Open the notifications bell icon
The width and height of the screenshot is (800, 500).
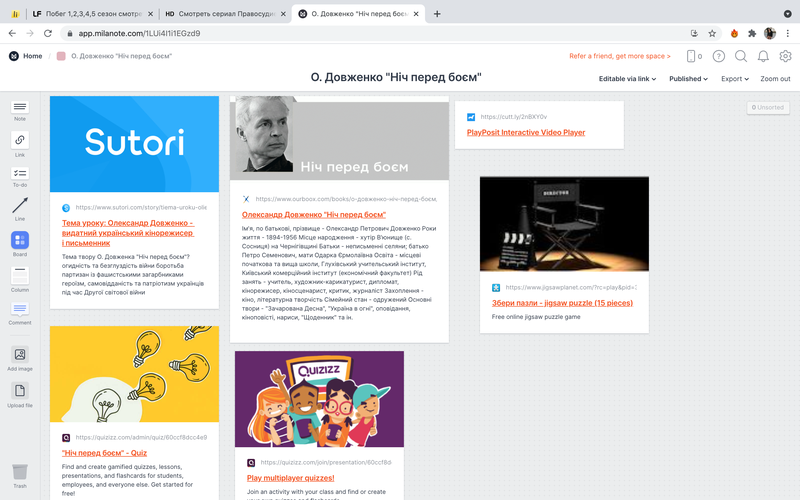click(763, 56)
